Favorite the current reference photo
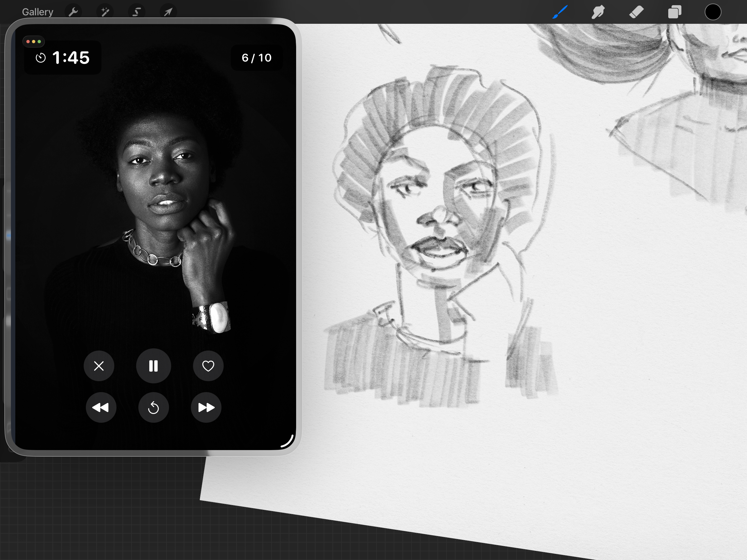This screenshot has width=747, height=560. pos(208,366)
